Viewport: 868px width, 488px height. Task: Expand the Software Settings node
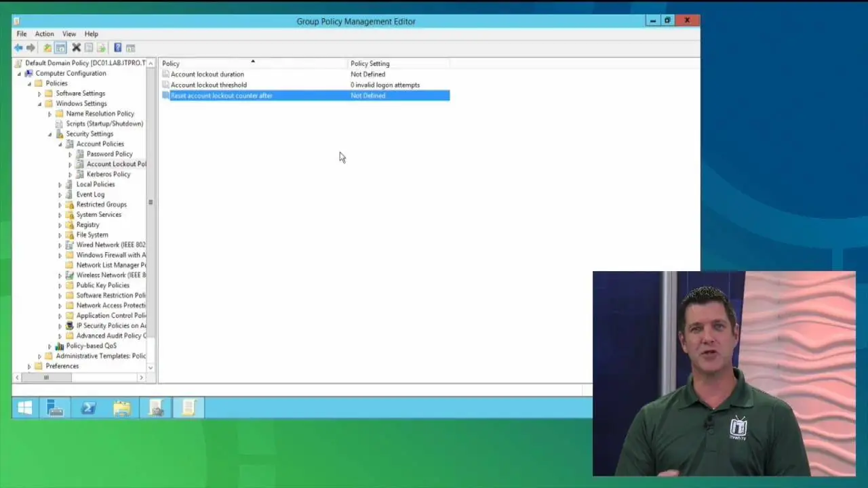39,94
